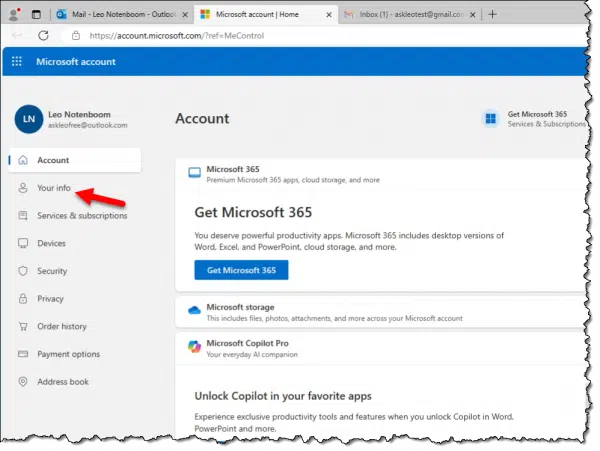Click the Account home icon
Viewport: 600px width, 451px height.
coord(23,160)
